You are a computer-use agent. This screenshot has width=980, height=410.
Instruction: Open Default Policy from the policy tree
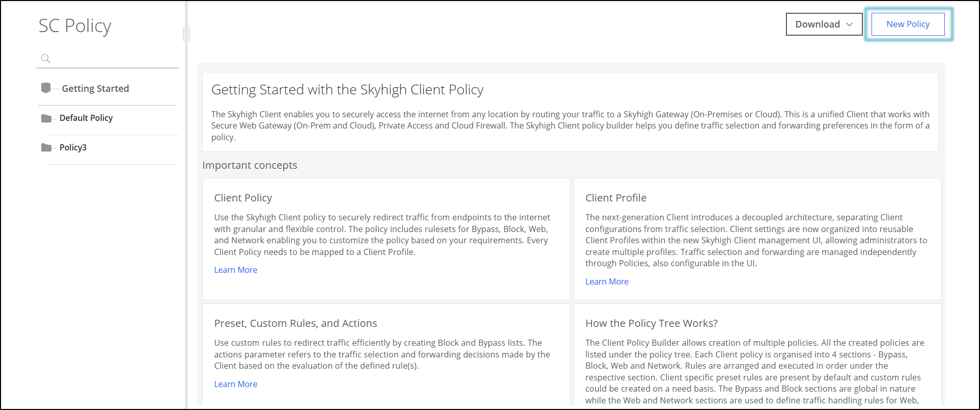[86, 118]
